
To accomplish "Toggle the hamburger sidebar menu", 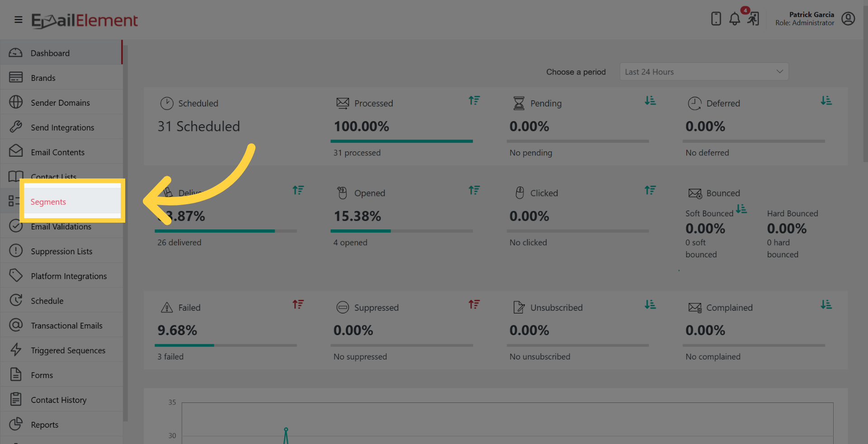I will [x=19, y=19].
